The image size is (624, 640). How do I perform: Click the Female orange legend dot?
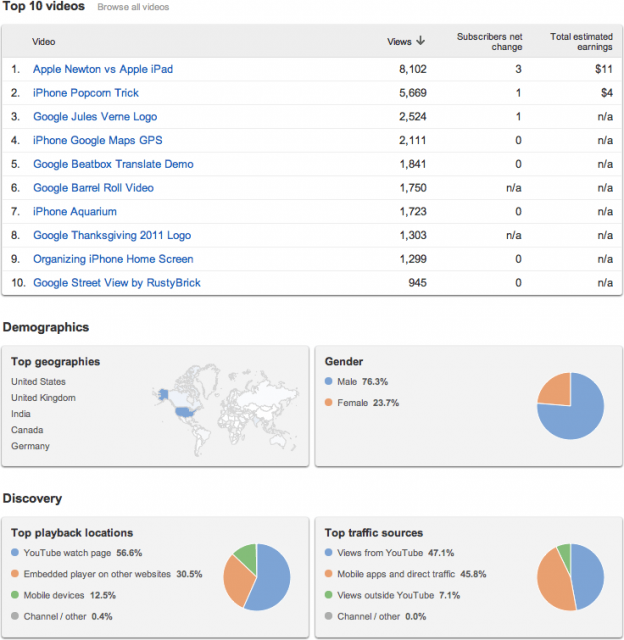point(329,402)
